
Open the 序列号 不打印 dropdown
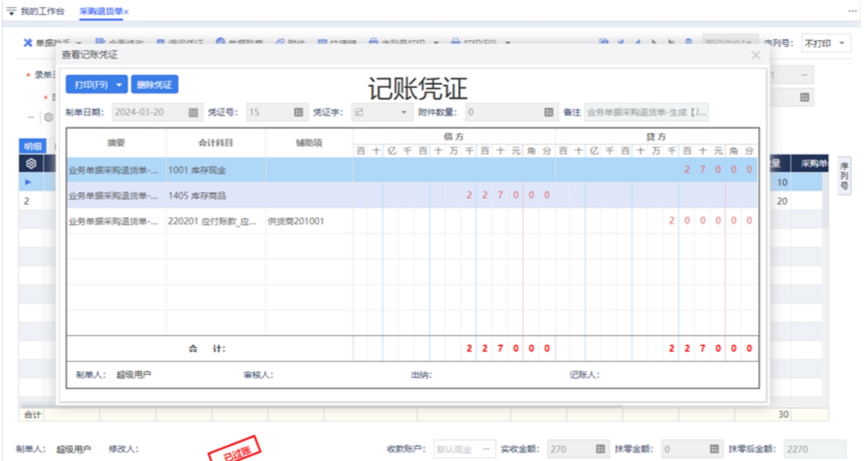click(826, 43)
